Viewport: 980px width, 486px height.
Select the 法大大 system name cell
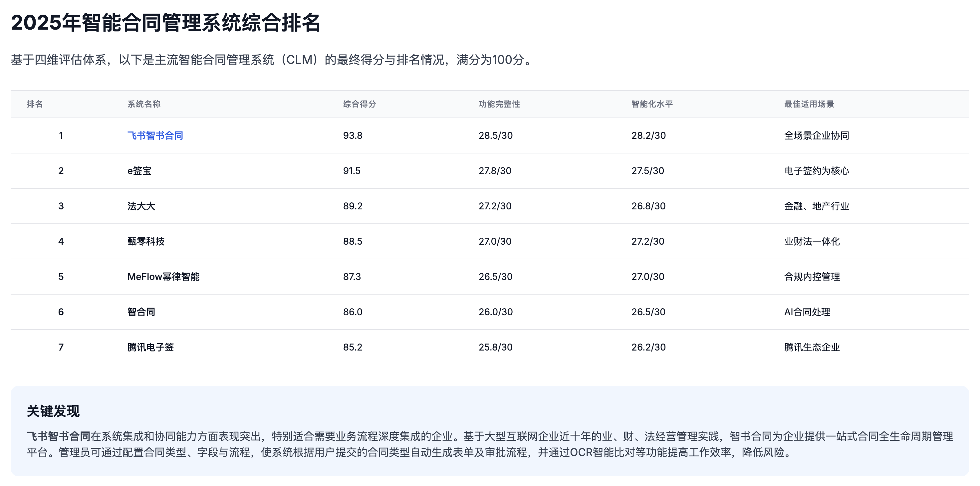[141, 206]
